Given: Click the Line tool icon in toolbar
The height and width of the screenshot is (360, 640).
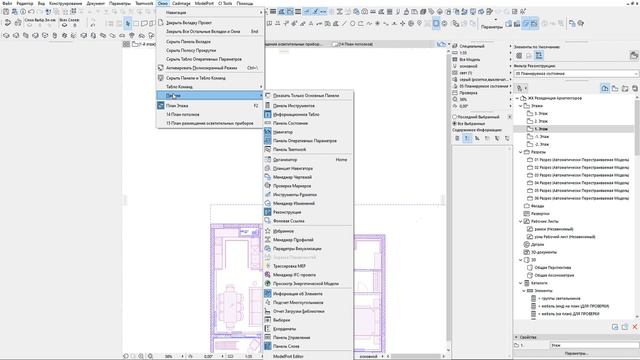Looking at the screenshot, I should [344, 24].
